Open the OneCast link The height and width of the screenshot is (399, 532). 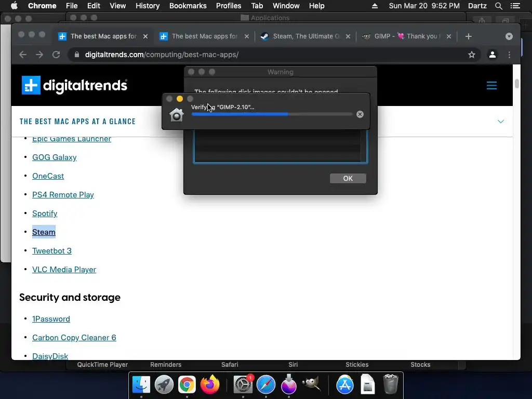48,176
